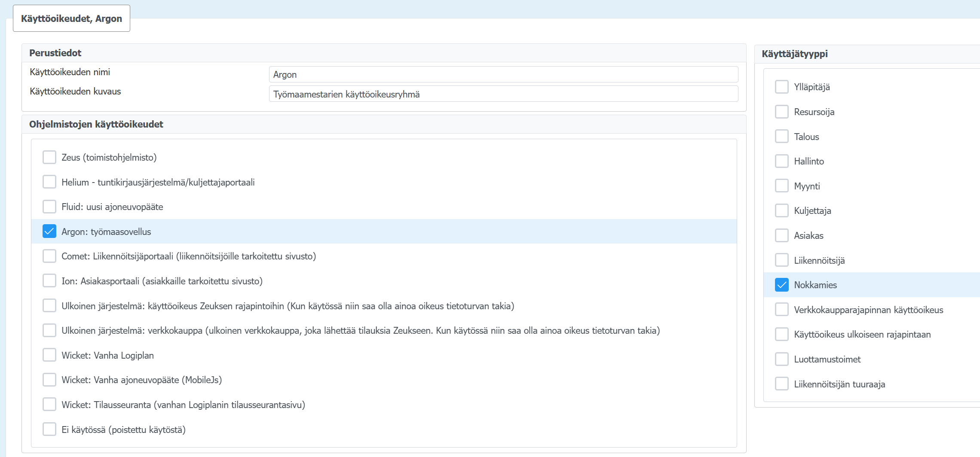The width and height of the screenshot is (980, 457).
Task: Enable the Talous user type
Action: pyautogui.click(x=782, y=137)
